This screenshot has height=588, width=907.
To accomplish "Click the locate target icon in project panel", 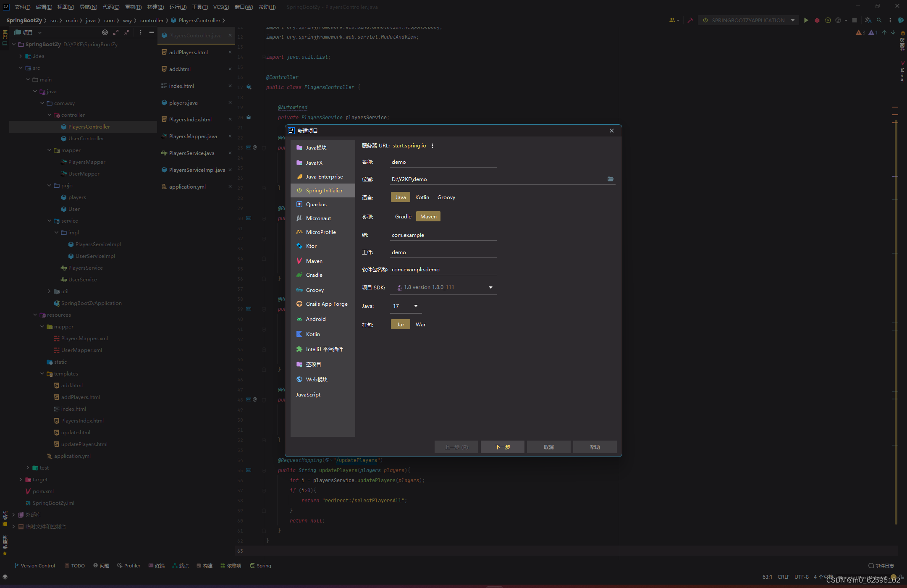I will click(x=105, y=32).
